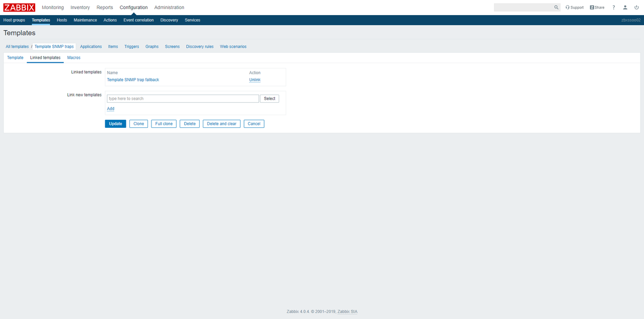The image size is (644, 319).
Task: Click the search magnifier icon
Action: click(x=556, y=8)
